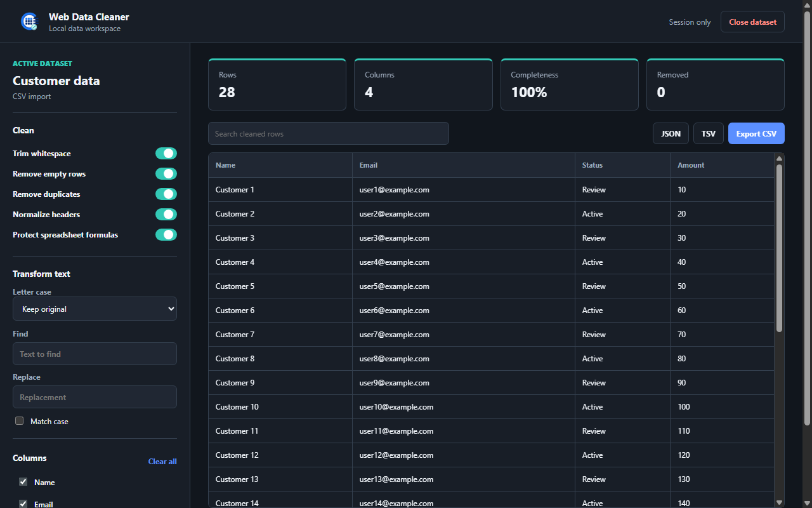Screen dimensions: 812x508
Task: Click the page scrollbar thumb
Action: pos(807,218)
